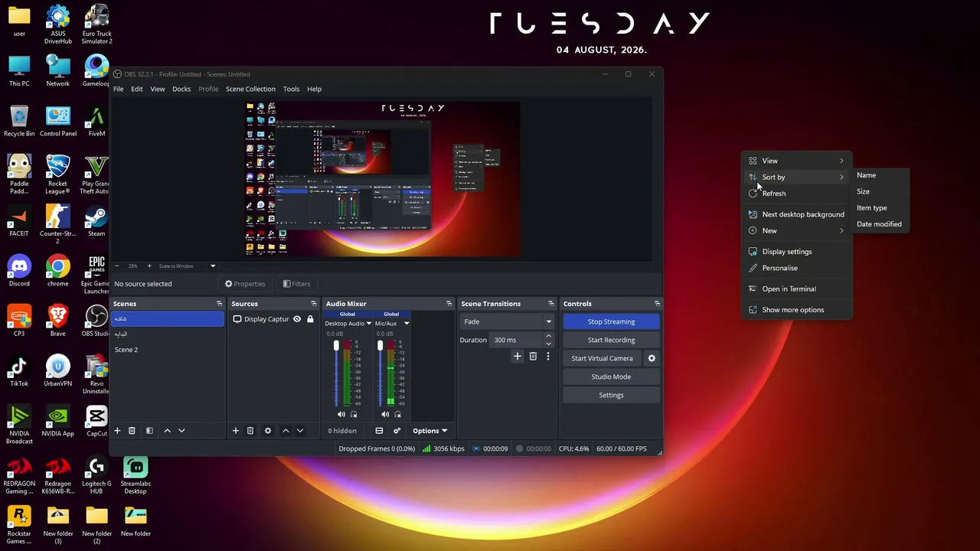
Task: Toggle lock on Display Capture source
Action: coord(310,319)
